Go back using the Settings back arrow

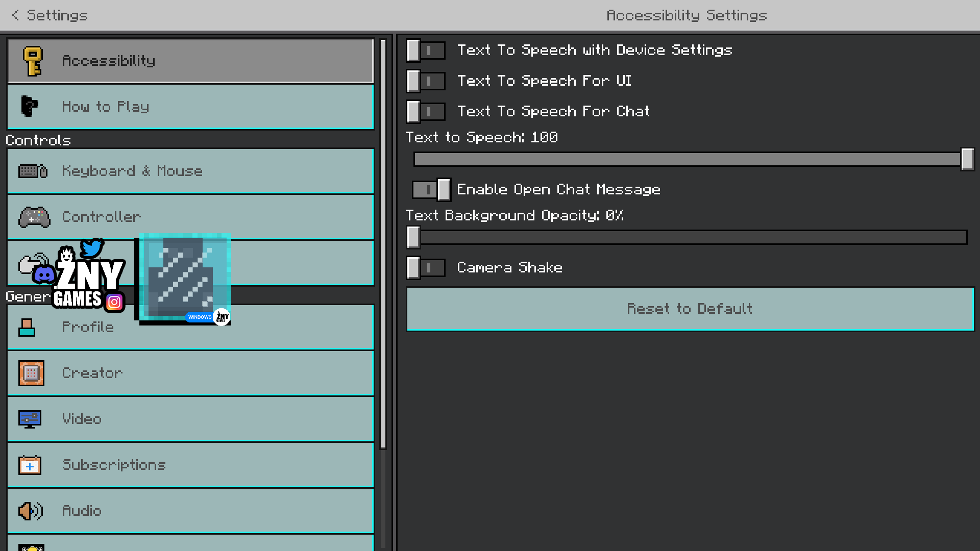click(16, 15)
